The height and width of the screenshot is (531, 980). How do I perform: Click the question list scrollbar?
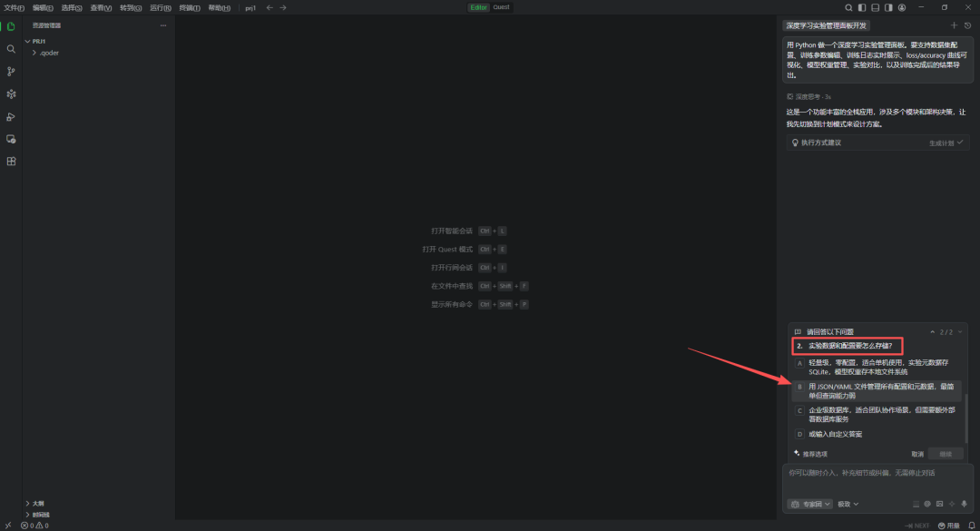tap(965, 418)
